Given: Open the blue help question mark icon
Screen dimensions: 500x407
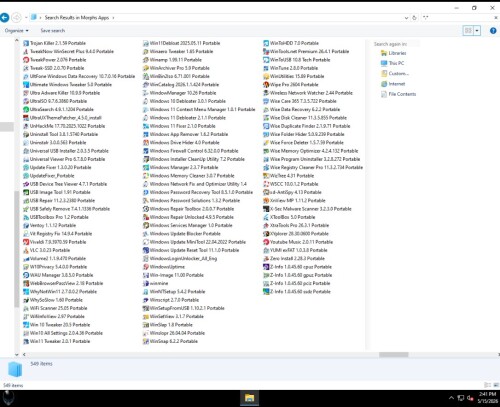Looking at the screenshot, I should (x=493, y=31).
